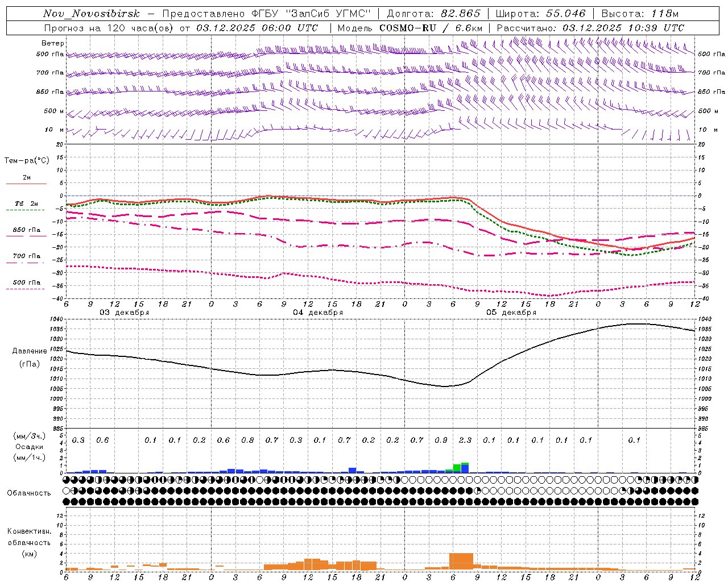Click the 05 декабря date label

click(x=511, y=313)
